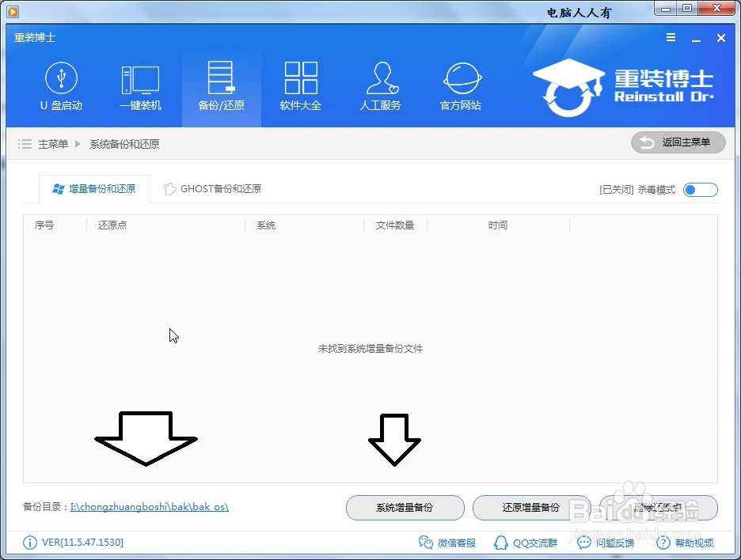Click the 主菜单 breadcrumb list icon
This screenshot has height=560, width=741.
[x=25, y=143]
